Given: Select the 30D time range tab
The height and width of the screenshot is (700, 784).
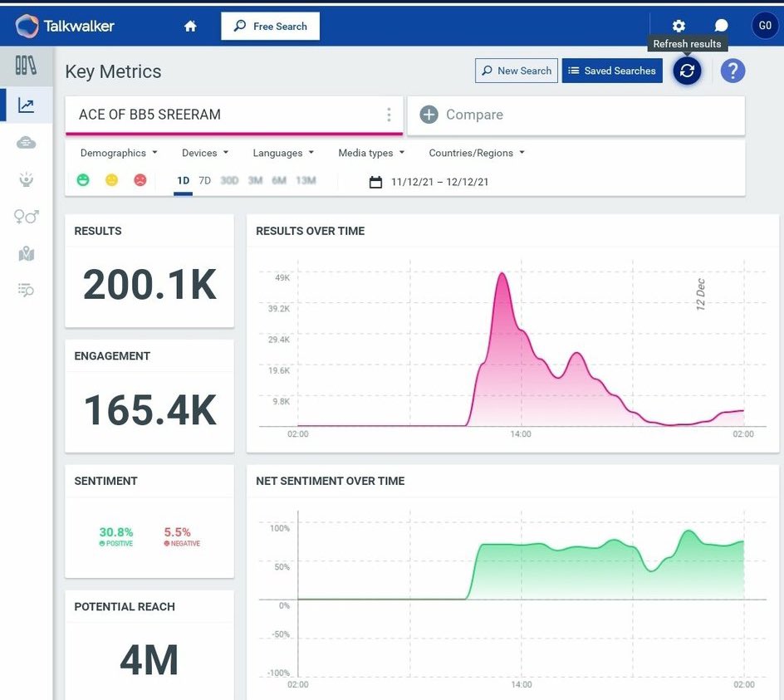Looking at the screenshot, I should pyautogui.click(x=229, y=180).
